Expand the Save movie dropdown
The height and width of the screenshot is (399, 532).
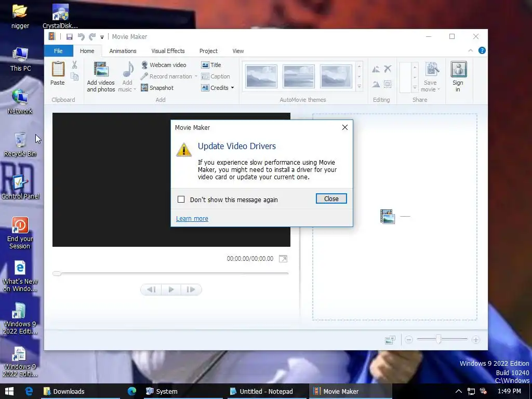(x=438, y=89)
